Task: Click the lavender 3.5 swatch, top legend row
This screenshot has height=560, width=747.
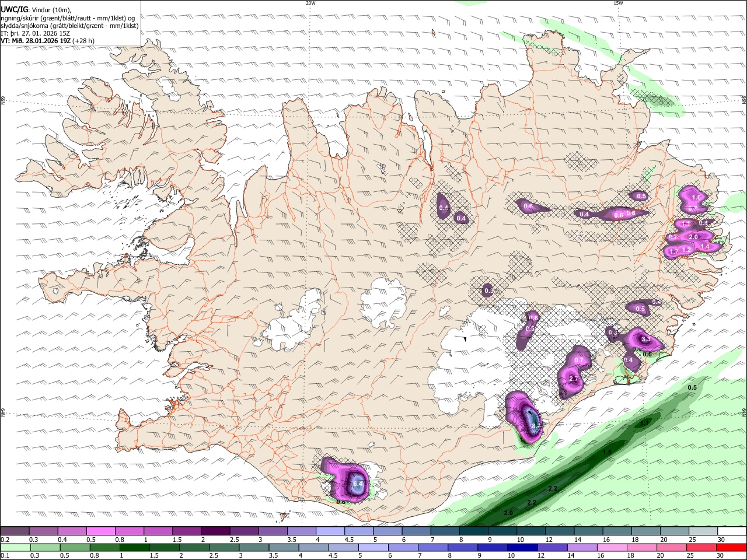Action: point(302,531)
